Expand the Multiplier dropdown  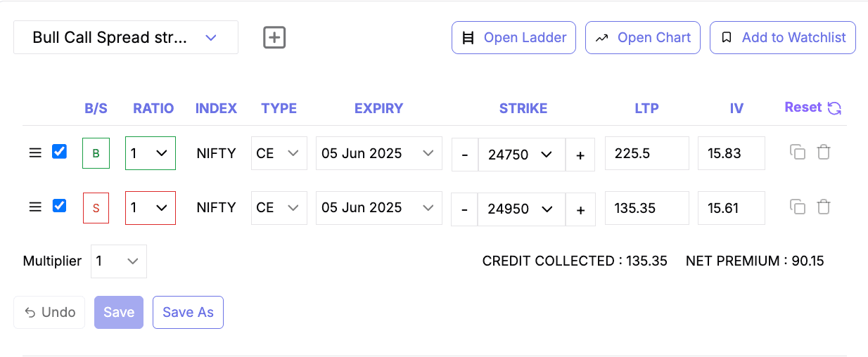[118, 261]
